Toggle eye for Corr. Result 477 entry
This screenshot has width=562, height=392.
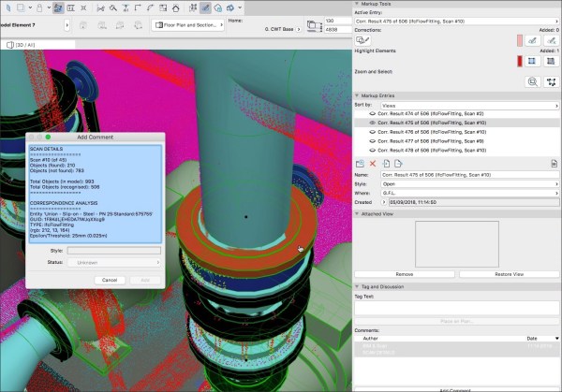[x=374, y=140]
